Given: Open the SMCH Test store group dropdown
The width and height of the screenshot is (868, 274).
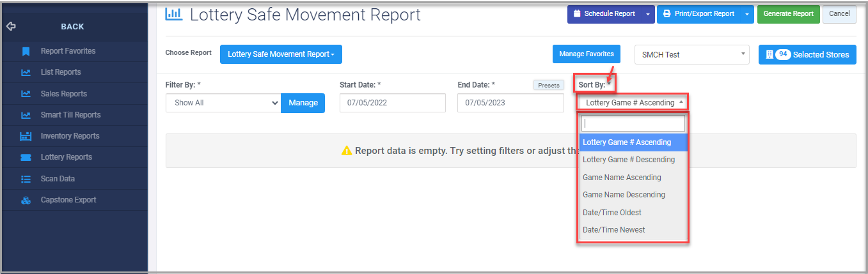Looking at the screenshot, I should coord(691,55).
